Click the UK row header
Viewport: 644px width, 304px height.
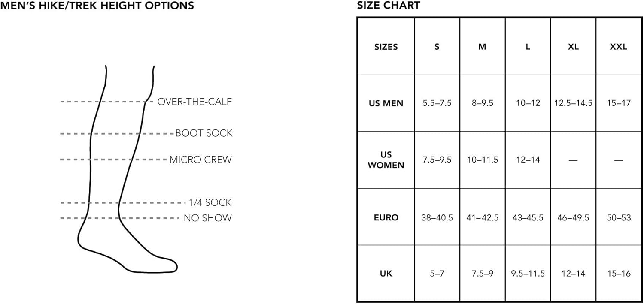pyautogui.click(x=386, y=274)
